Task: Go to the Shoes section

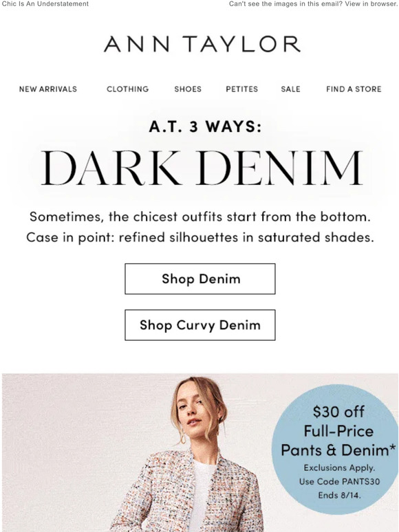Action: click(x=188, y=89)
